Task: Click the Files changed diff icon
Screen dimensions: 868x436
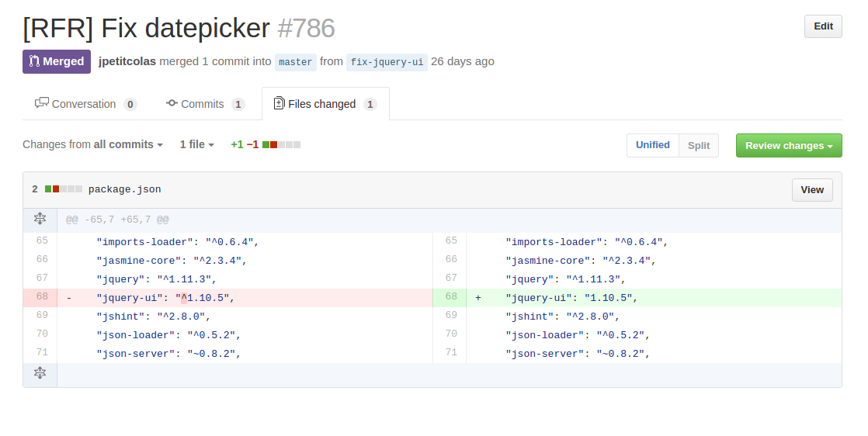Action: pos(279,103)
